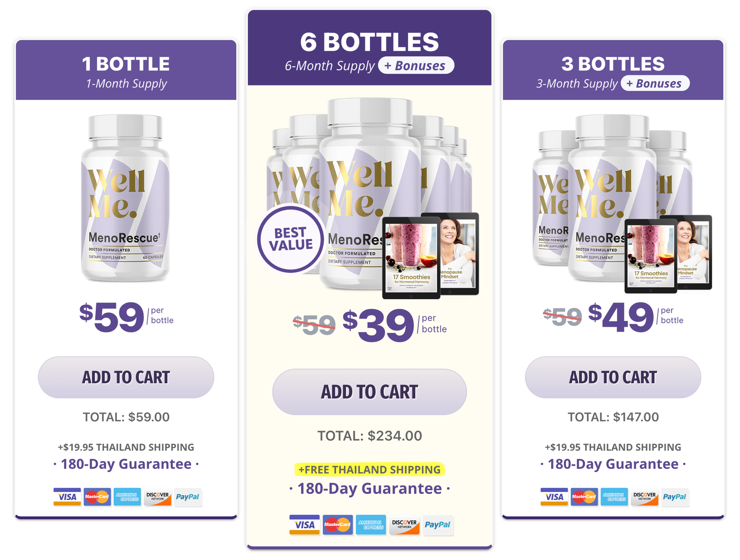Click Add to Cart for 6 bottles
The width and height of the screenshot is (740, 560).
click(370, 392)
